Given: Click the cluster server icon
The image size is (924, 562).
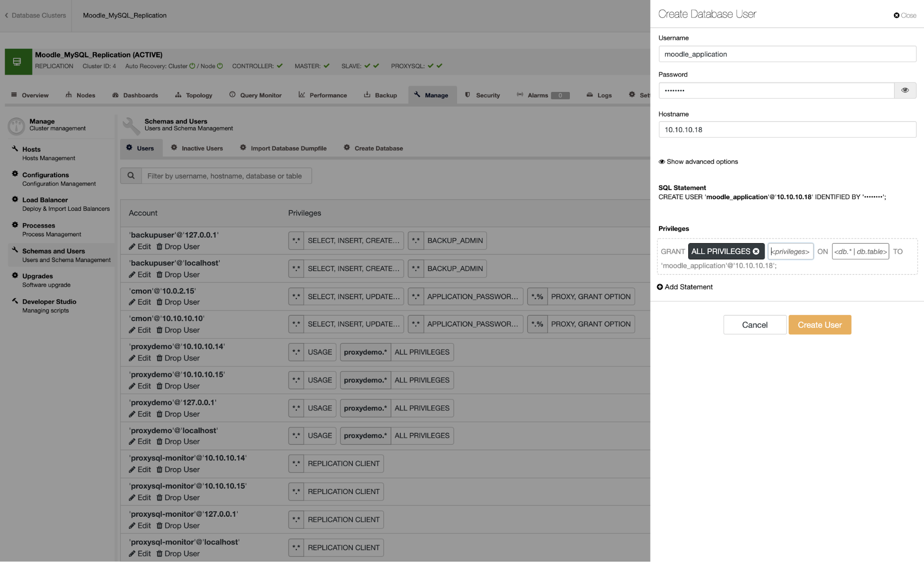Looking at the screenshot, I should pyautogui.click(x=18, y=61).
